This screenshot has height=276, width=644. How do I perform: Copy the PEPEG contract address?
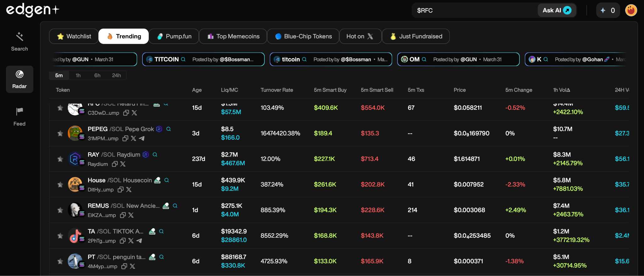125,139
